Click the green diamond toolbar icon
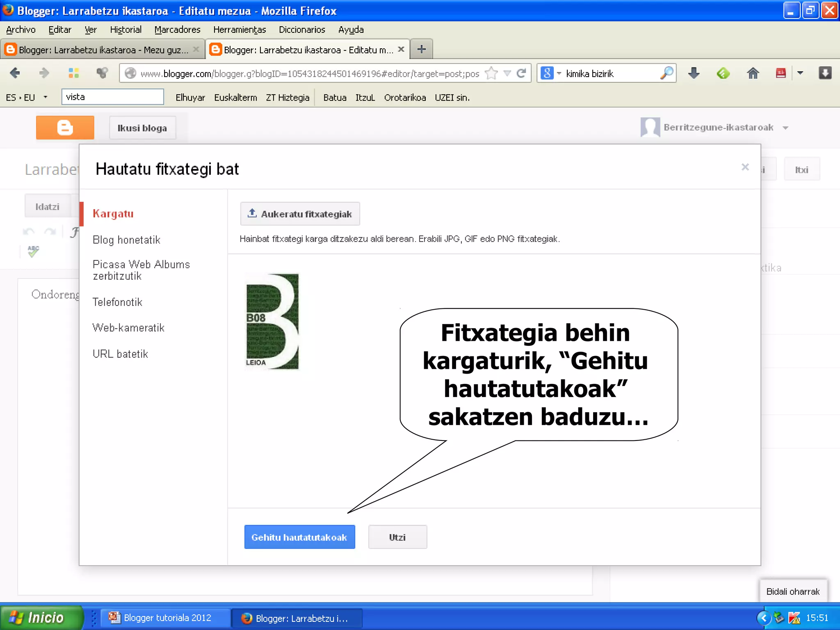Image resolution: width=840 pixels, height=630 pixels. tap(723, 73)
